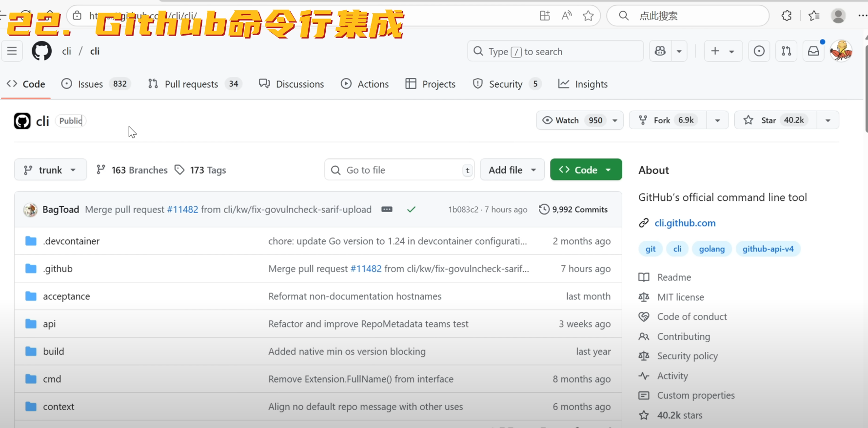
Task: Open the cmd folder
Action: [x=52, y=379]
